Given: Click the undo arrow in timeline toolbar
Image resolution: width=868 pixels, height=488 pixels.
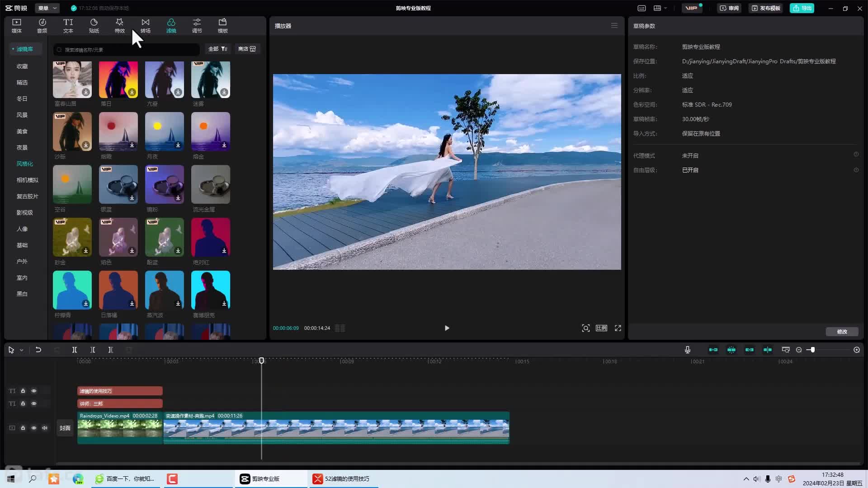Looking at the screenshot, I should (38, 350).
